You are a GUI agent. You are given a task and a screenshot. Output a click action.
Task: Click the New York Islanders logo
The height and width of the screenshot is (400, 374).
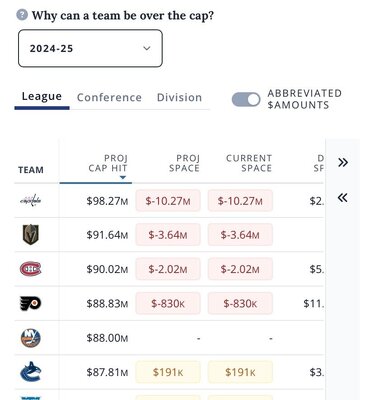(31, 338)
